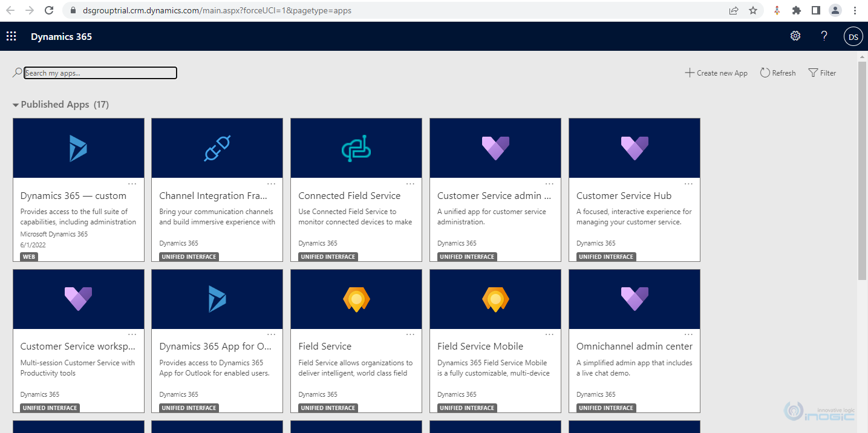The height and width of the screenshot is (433, 868).
Task: Open the Filter options
Action: point(822,73)
